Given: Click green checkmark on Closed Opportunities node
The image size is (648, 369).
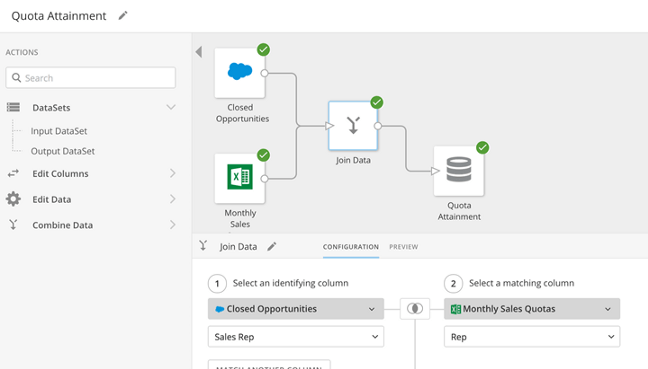Looking at the screenshot, I should coord(263,50).
